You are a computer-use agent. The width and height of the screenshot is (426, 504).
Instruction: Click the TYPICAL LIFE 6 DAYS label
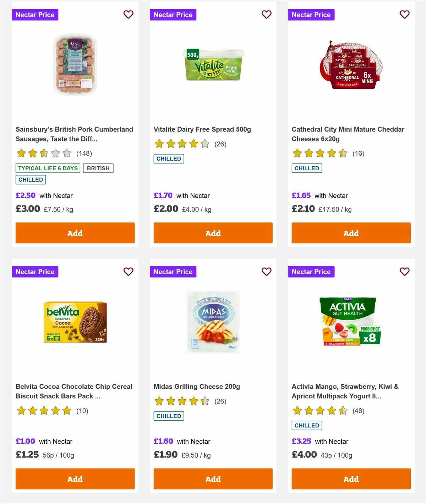(x=48, y=168)
